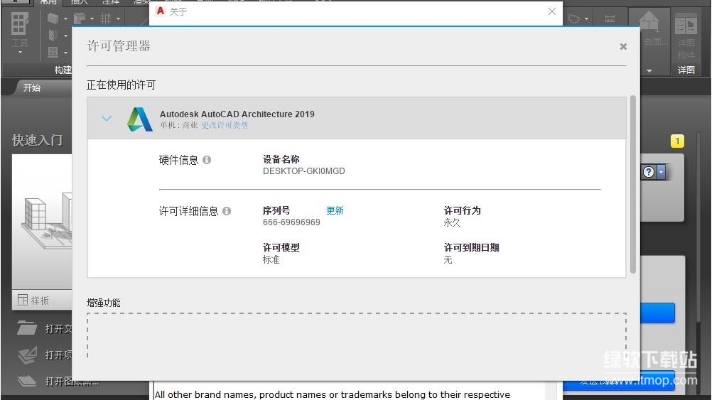Image resolution: width=712 pixels, height=400 pixels.
Task: Click the open project icon in start page
Action: click(27, 355)
